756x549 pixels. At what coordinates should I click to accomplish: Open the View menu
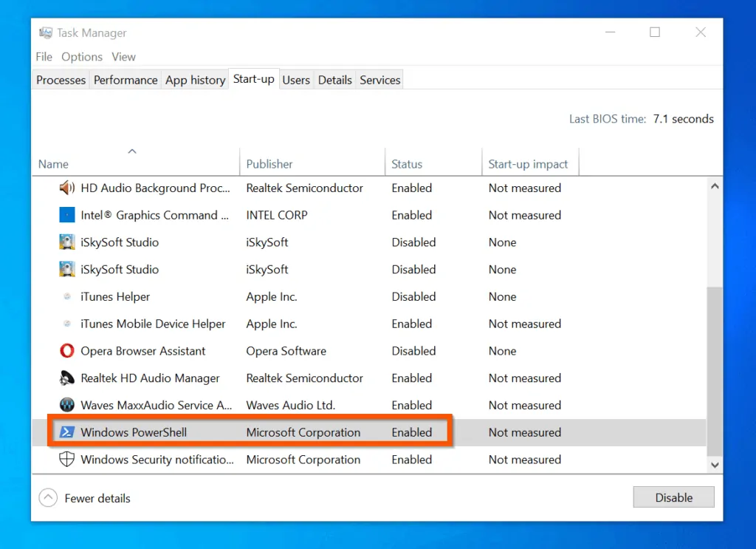click(x=123, y=57)
